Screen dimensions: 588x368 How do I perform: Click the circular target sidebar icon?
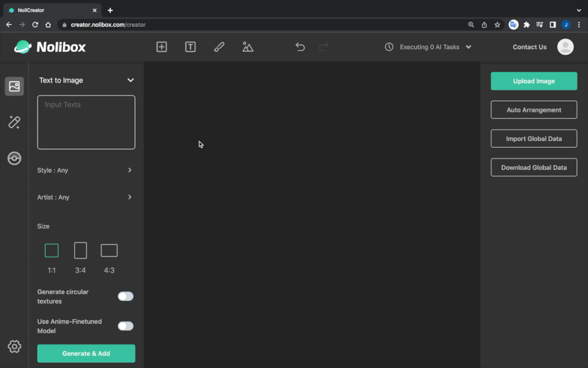pyautogui.click(x=14, y=159)
